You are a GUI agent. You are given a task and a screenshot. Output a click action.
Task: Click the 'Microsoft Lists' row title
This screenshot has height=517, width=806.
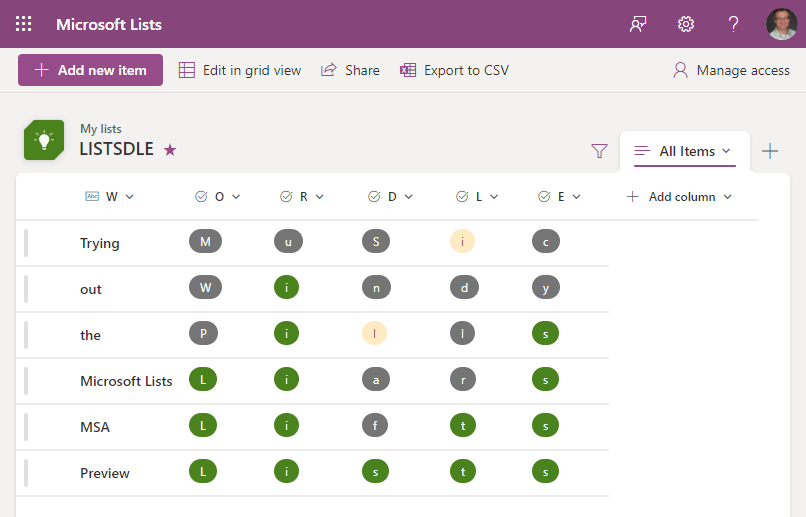coord(126,381)
